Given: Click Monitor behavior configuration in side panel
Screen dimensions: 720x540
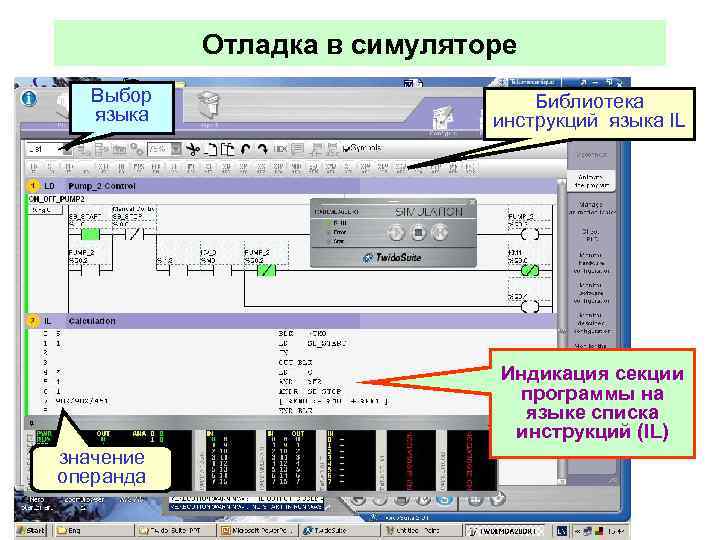Looking at the screenshot, I should (591, 323).
